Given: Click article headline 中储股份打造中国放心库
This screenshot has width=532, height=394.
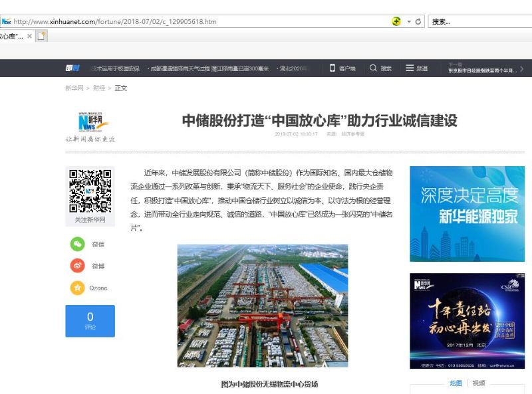Looking at the screenshot, I should 320,120.
